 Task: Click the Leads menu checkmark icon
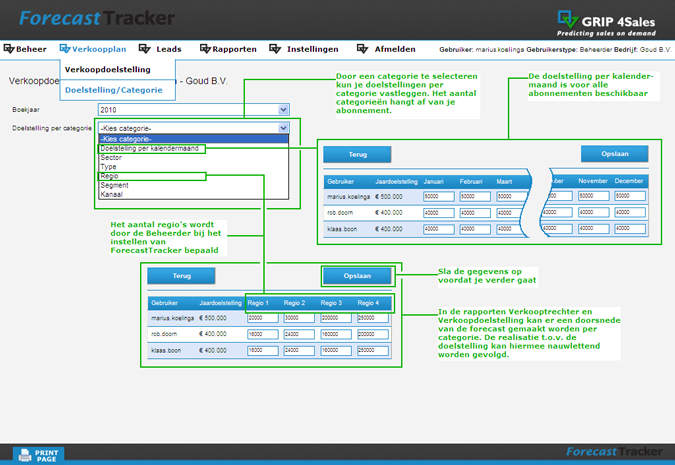[145, 49]
